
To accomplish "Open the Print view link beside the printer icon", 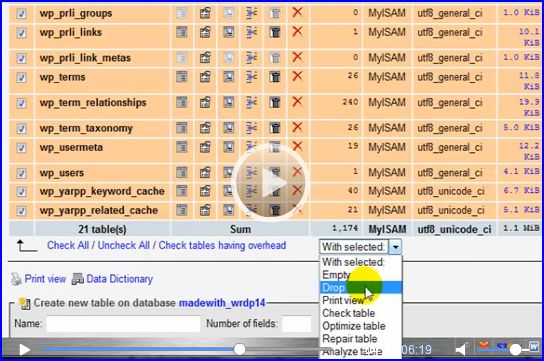I will tap(45, 279).
